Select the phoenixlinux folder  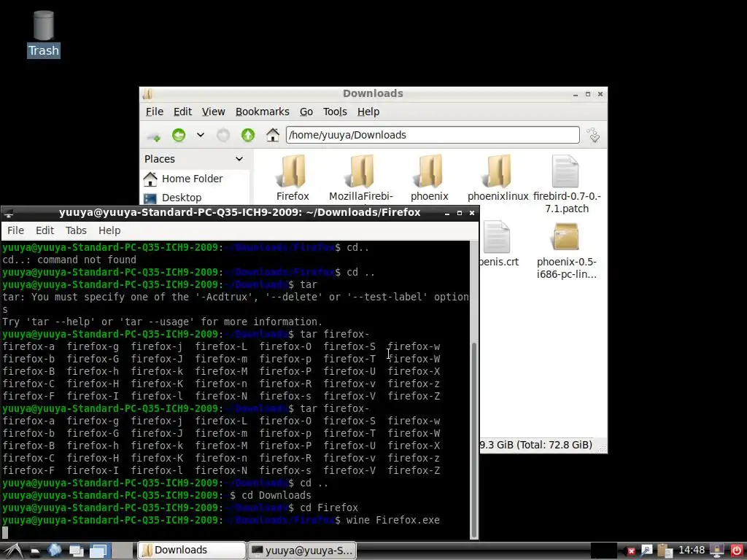tap(498, 177)
